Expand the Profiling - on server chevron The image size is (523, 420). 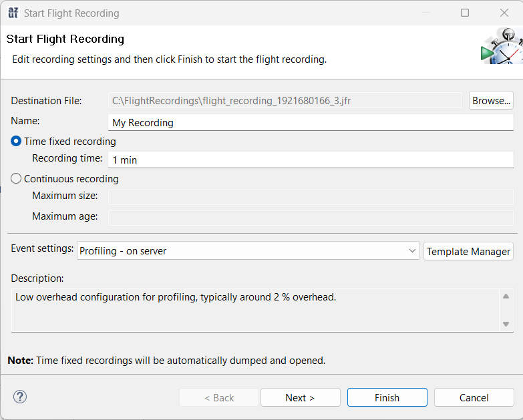click(412, 250)
